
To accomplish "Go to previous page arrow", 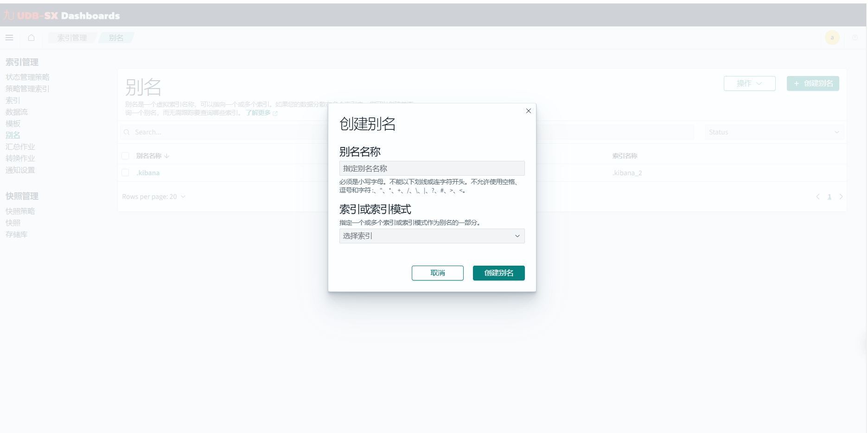I will pos(817,197).
